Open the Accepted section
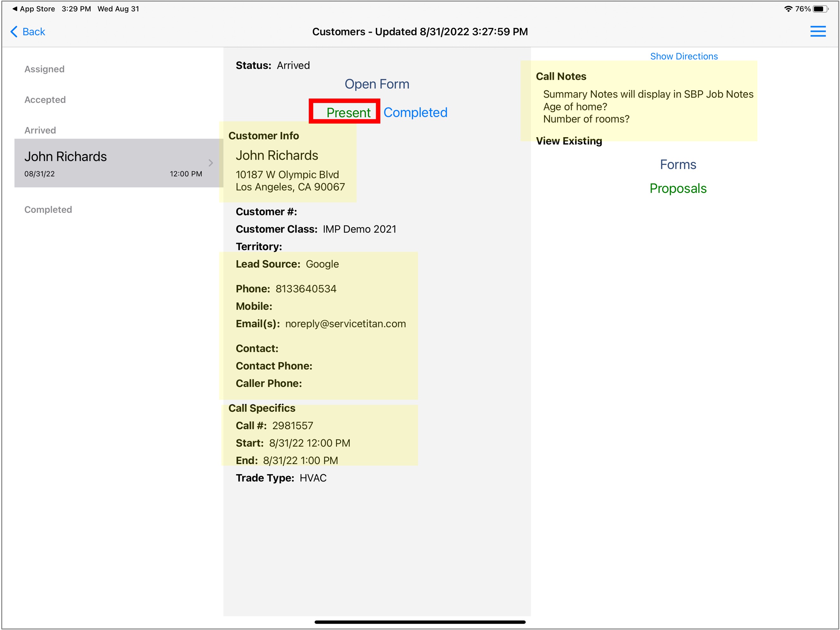 tap(45, 99)
